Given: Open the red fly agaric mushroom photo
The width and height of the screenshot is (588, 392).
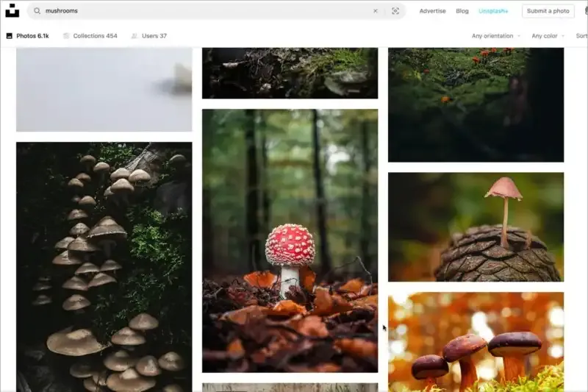Looking at the screenshot, I should click(290, 240).
